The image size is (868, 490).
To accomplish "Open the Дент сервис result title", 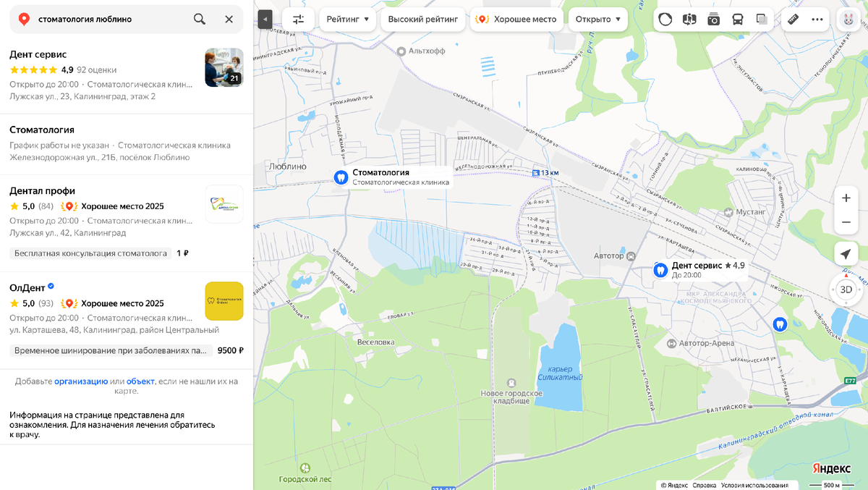I will point(38,54).
